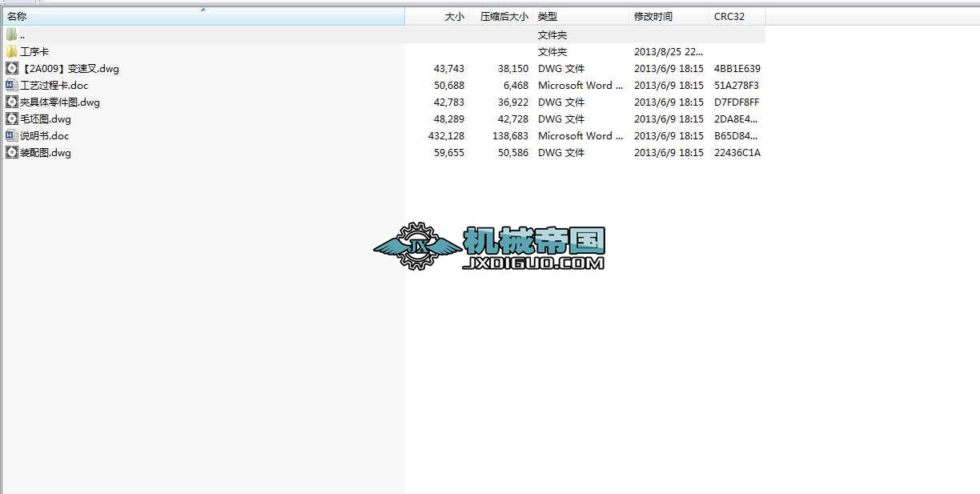Click the '..' parent directory name
Screen dimensions: 980x494
22,35
